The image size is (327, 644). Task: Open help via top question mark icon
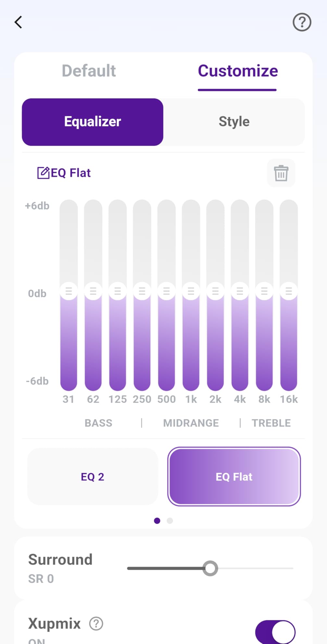pyautogui.click(x=302, y=22)
